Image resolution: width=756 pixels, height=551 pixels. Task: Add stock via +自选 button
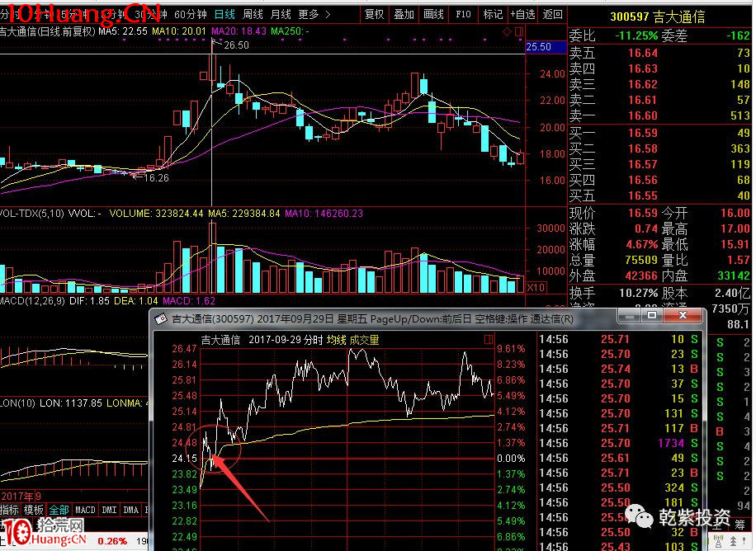point(522,15)
